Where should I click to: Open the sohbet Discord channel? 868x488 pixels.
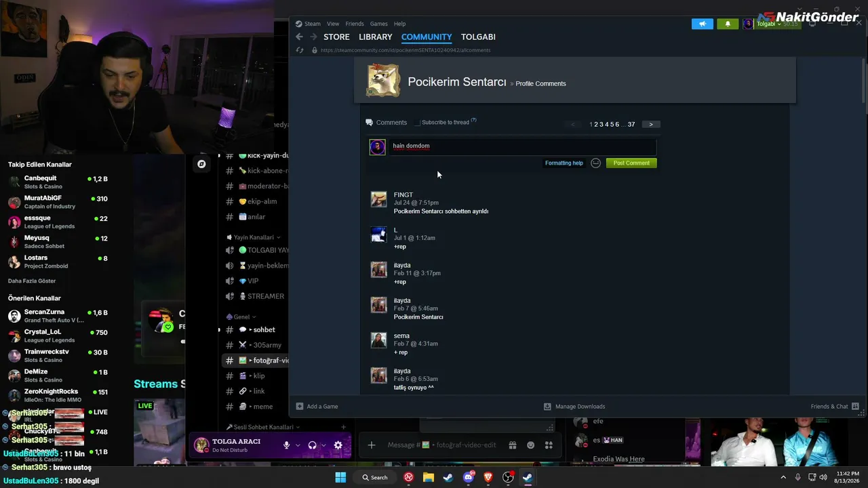pos(254,329)
